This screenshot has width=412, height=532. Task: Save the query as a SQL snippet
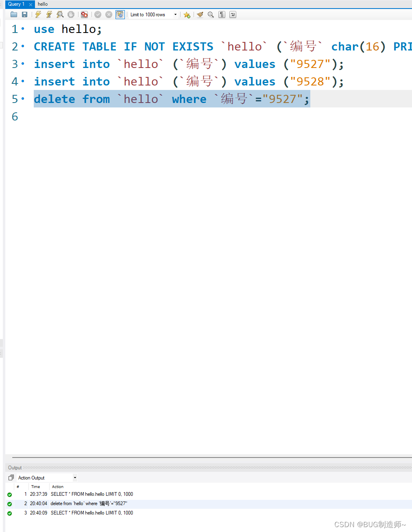click(x=187, y=15)
